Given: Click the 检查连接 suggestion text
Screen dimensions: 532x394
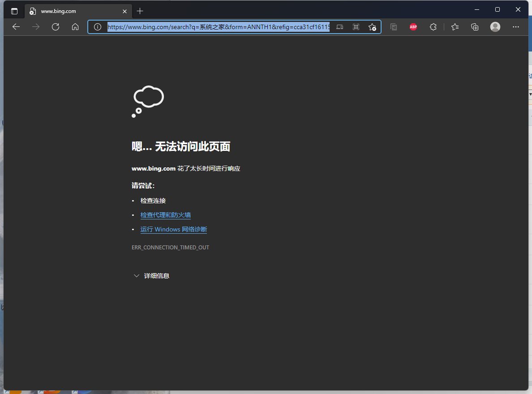Looking at the screenshot, I should pos(153,201).
